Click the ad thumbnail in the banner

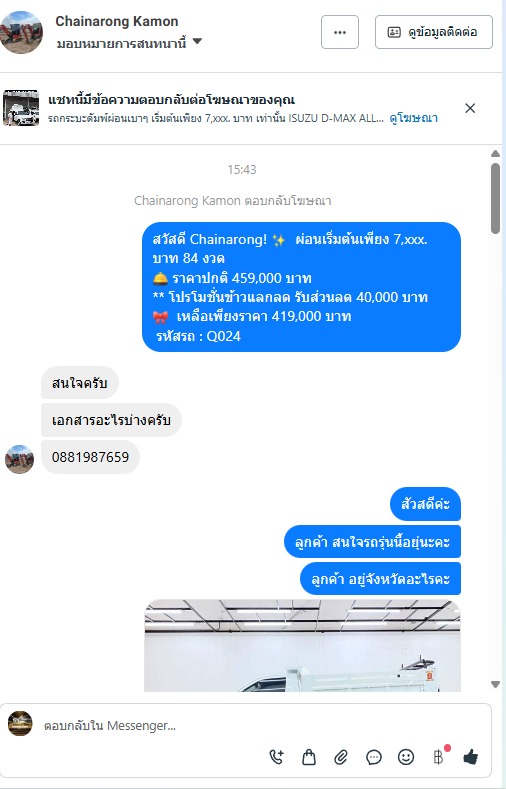coord(21,108)
